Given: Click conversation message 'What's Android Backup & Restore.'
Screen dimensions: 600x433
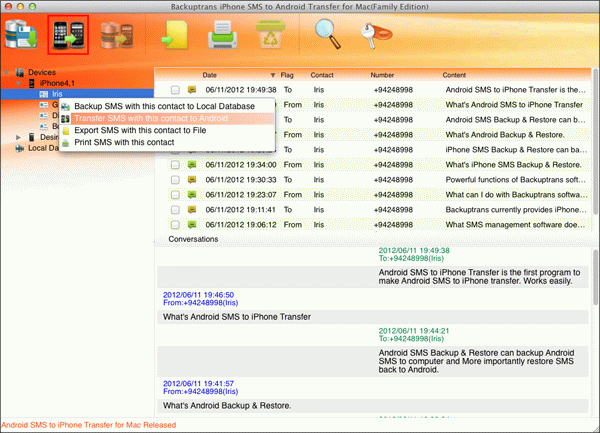Looking at the screenshot, I should click(x=227, y=405).
